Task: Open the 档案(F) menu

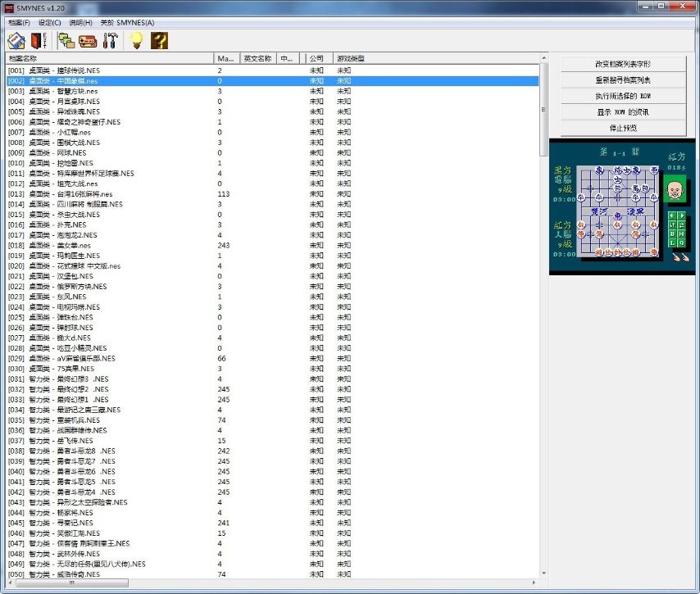Action: pyautogui.click(x=19, y=22)
